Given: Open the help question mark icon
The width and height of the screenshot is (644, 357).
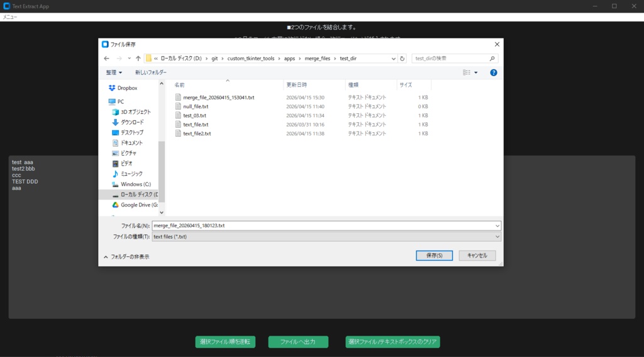Looking at the screenshot, I should 494,72.
